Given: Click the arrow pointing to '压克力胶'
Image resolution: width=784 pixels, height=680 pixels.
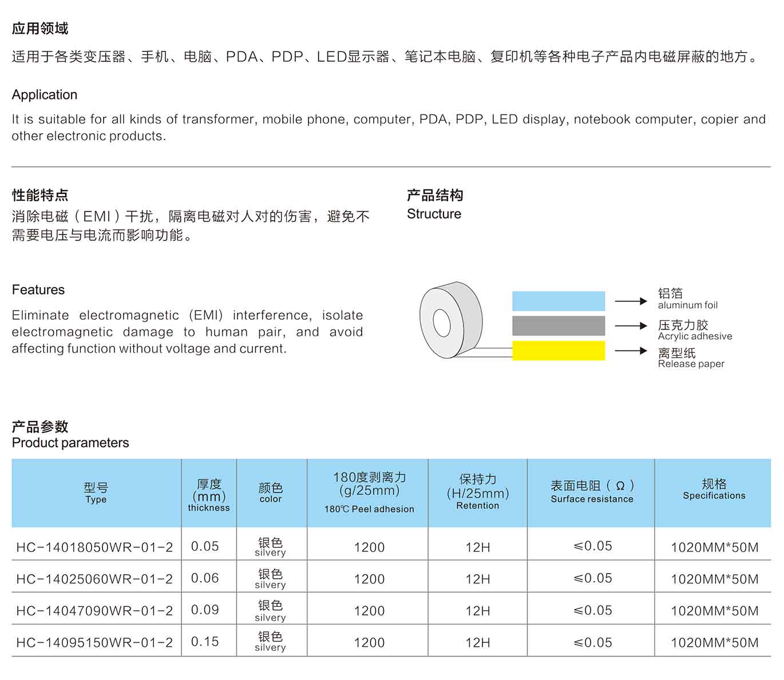Looking at the screenshot, I should click(631, 326).
